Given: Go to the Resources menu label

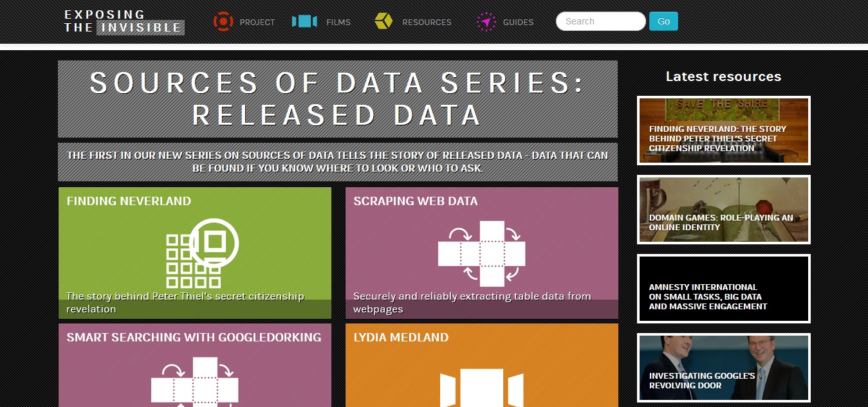Looking at the screenshot, I should [427, 22].
